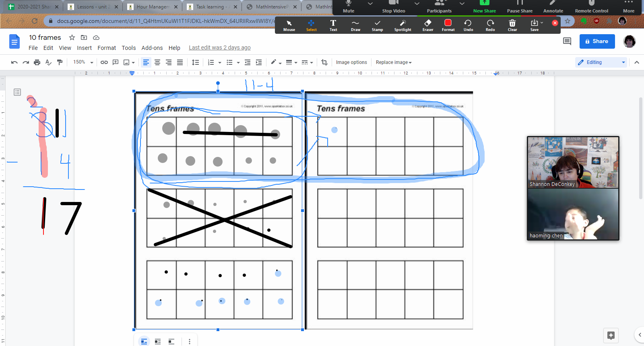Activate the Draw annotation tool
644x346 pixels.
point(355,25)
